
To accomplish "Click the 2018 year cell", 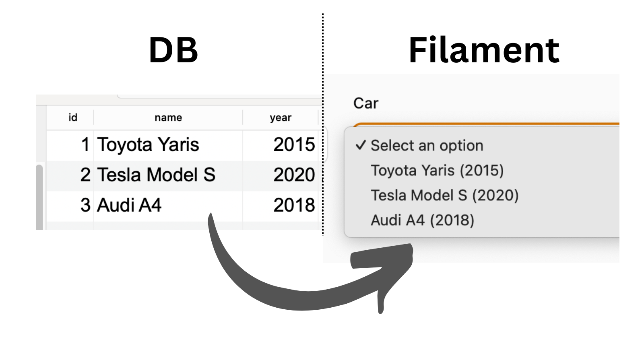I will pos(294,205).
